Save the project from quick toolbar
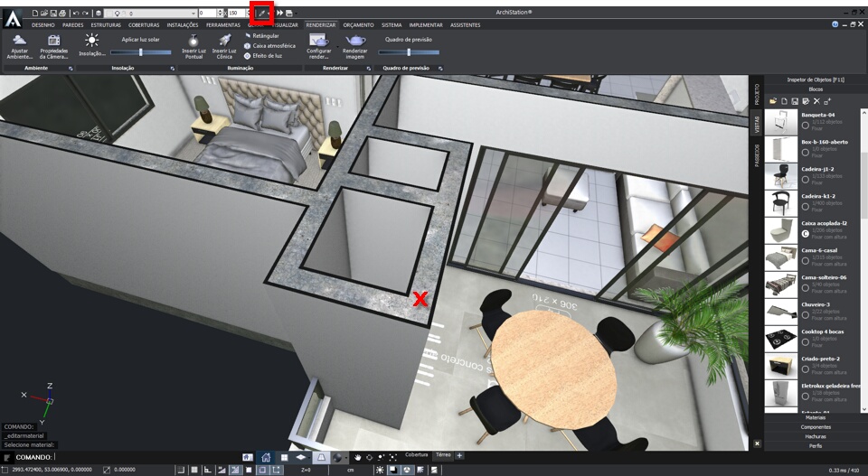868x476 pixels. (x=53, y=13)
